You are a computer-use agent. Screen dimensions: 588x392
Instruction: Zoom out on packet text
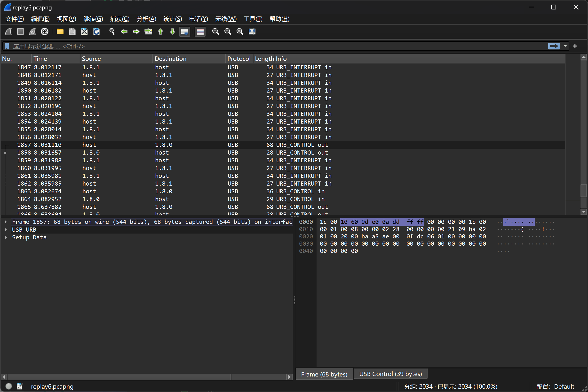(228, 32)
